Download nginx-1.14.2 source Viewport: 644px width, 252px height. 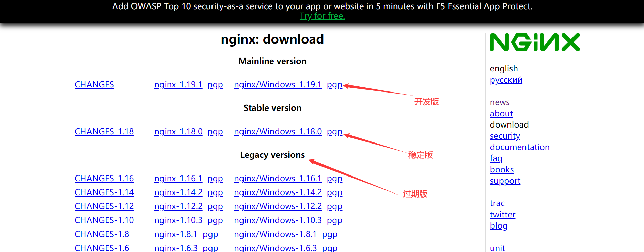click(x=178, y=192)
